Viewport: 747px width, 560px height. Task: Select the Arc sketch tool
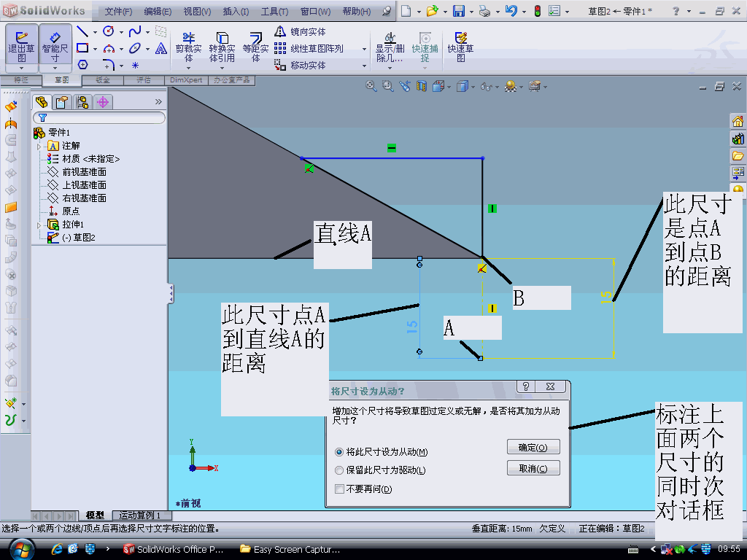(x=109, y=48)
